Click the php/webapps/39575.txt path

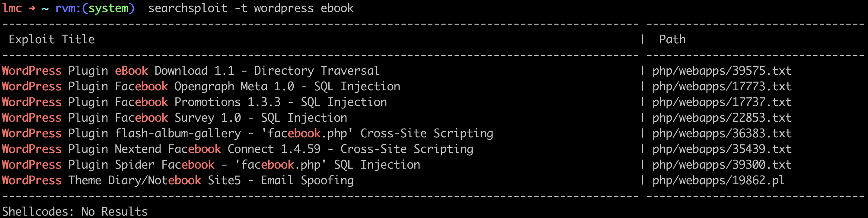[x=722, y=71]
